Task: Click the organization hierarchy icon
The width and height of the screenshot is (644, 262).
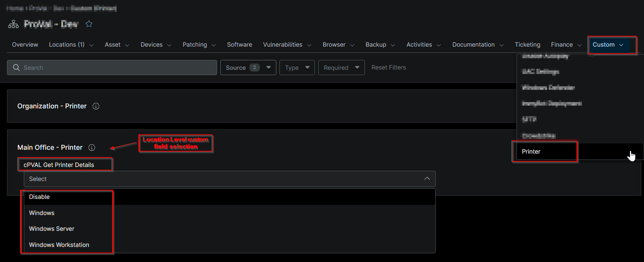Action: click(13, 24)
